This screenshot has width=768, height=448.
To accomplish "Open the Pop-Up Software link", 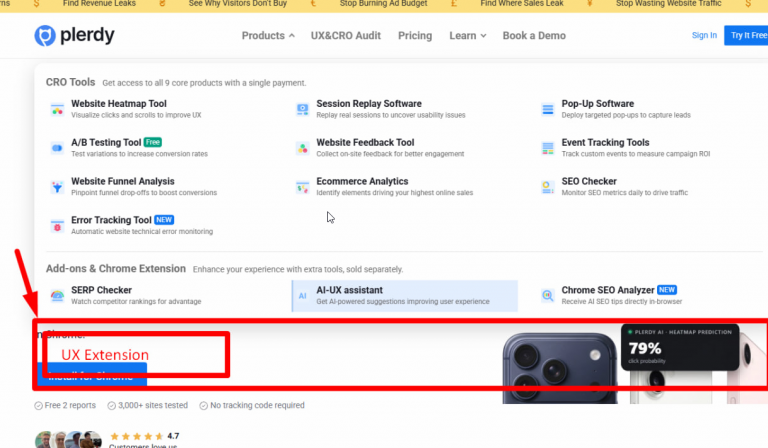I will pyautogui.click(x=598, y=104).
